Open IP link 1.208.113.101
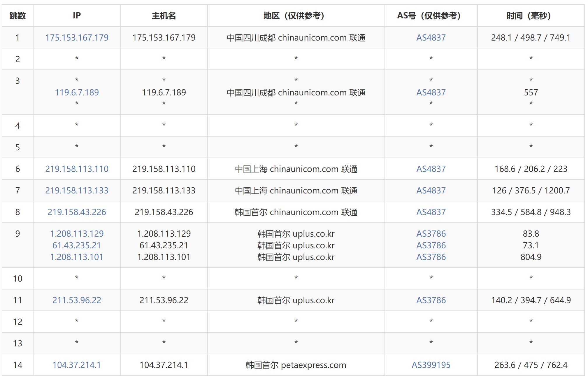The width and height of the screenshot is (588, 377). (x=77, y=257)
